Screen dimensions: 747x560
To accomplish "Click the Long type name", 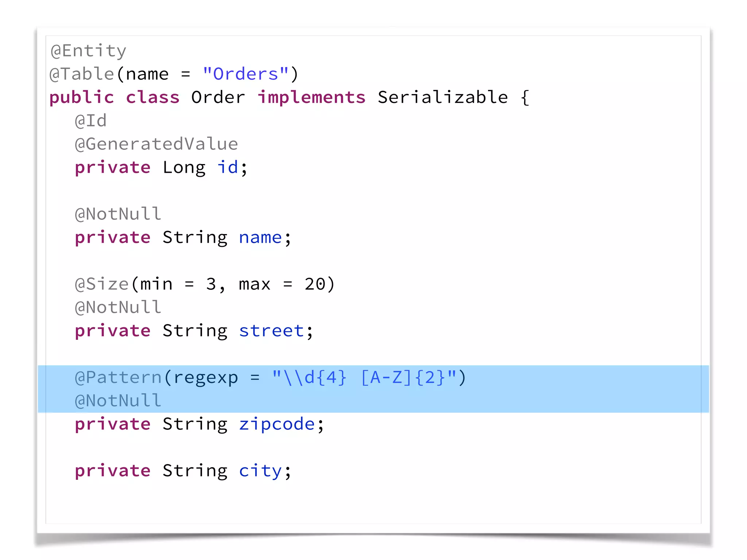I will (184, 168).
